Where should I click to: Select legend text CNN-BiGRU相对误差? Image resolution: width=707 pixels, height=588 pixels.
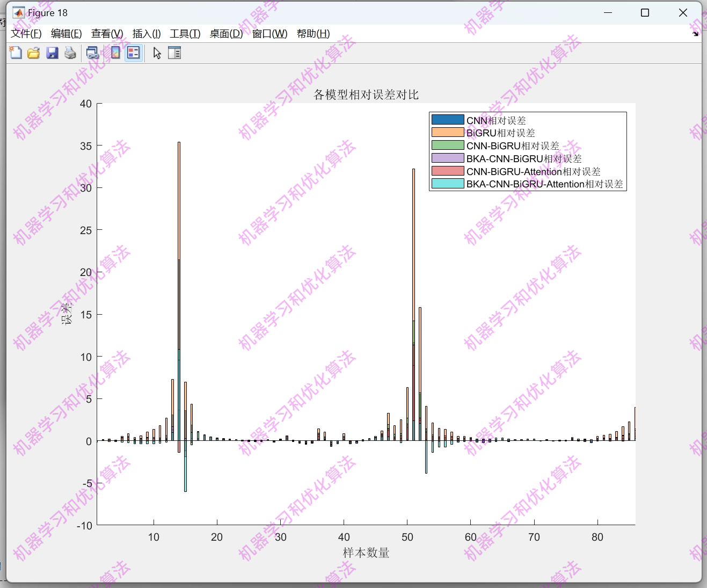(x=513, y=146)
